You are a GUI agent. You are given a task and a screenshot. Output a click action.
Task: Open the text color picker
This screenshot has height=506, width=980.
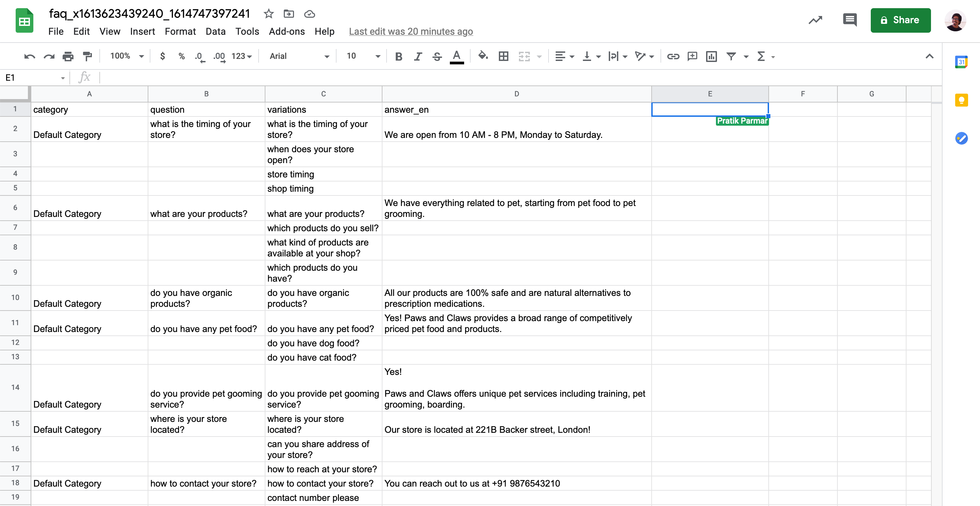[457, 57]
